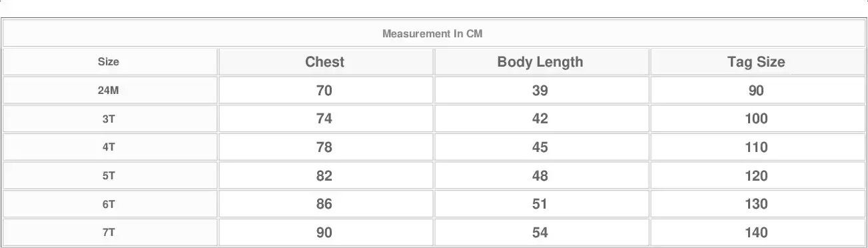Click body length value 45 for 4T
The height and width of the screenshot is (248, 868).
click(540, 147)
